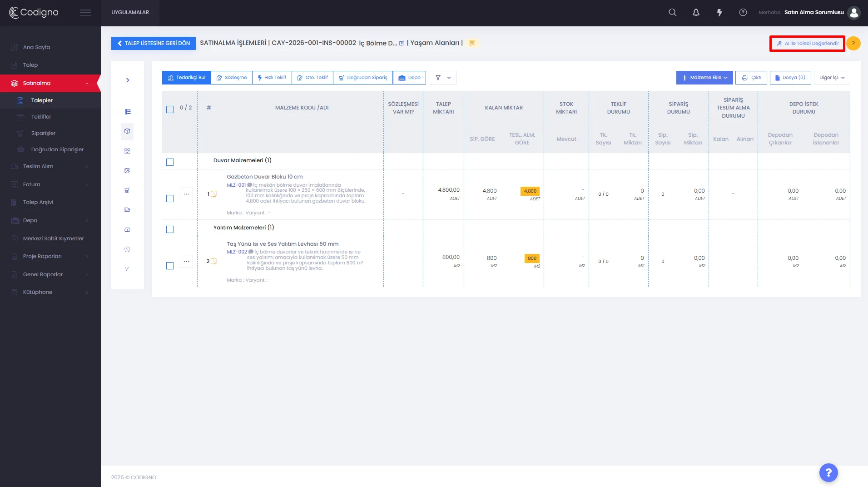Click the Çıktı print button
Image resolution: width=868 pixels, height=487 pixels.
(x=751, y=78)
